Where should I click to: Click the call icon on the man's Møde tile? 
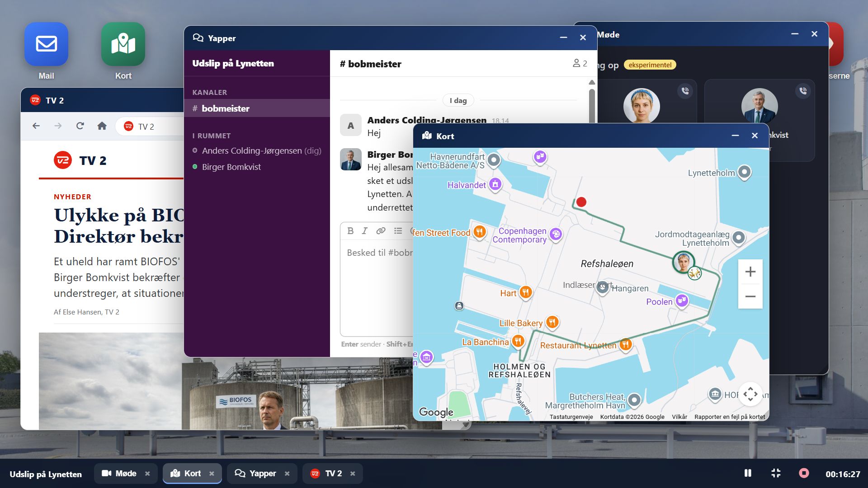[803, 91]
